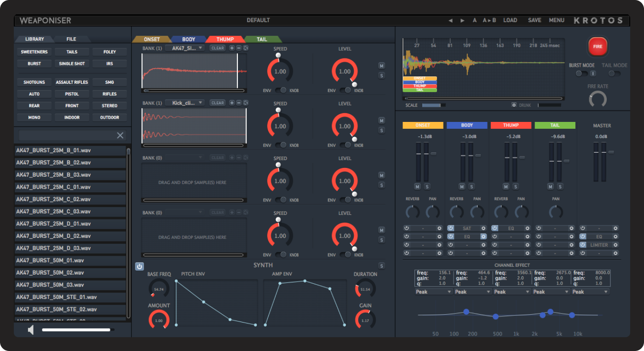Adjust the library preview volume slider

click(78, 330)
